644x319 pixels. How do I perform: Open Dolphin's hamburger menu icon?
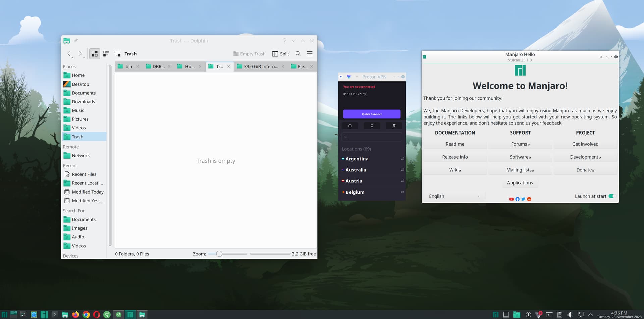pyautogui.click(x=309, y=53)
